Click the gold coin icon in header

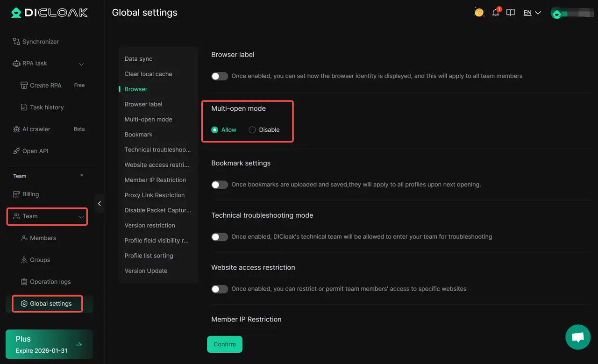pyautogui.click(x=479, y=13)
